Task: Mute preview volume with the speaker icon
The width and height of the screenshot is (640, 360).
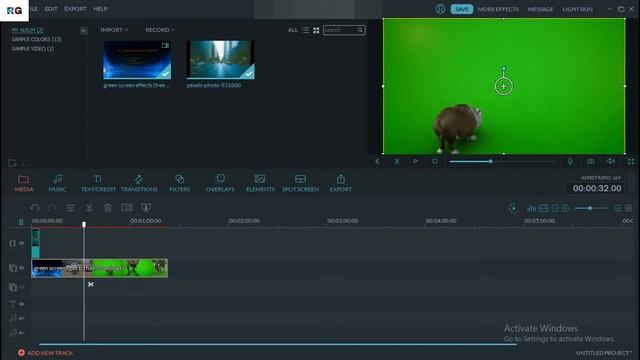Action: (x=611, y=162)
